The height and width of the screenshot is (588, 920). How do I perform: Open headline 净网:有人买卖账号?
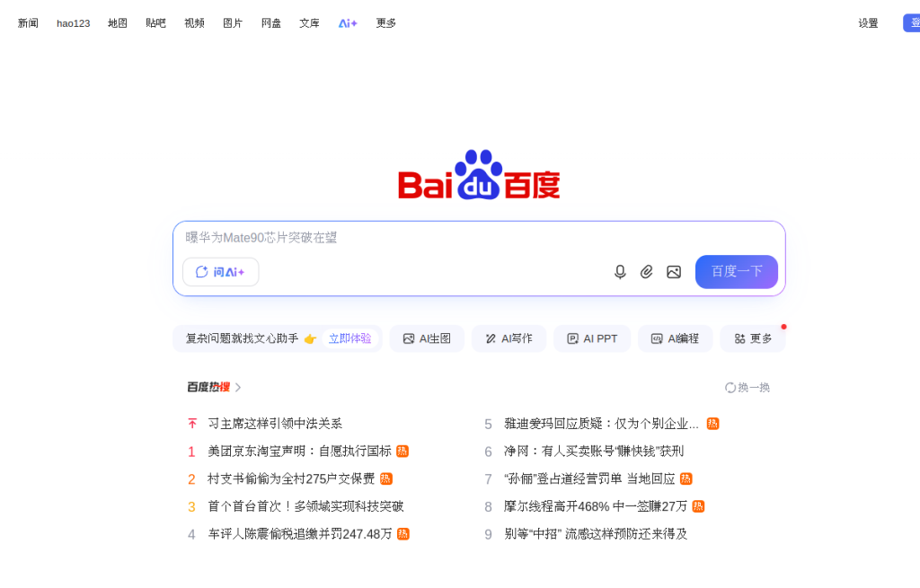(x=594, y=451)
